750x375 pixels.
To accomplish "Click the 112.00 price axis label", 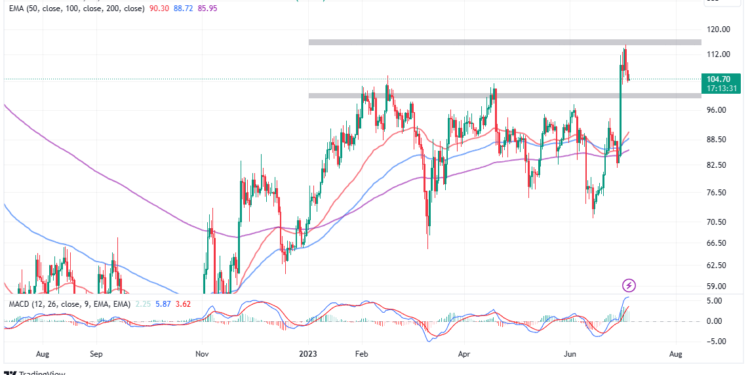I will tap(719, 55).
